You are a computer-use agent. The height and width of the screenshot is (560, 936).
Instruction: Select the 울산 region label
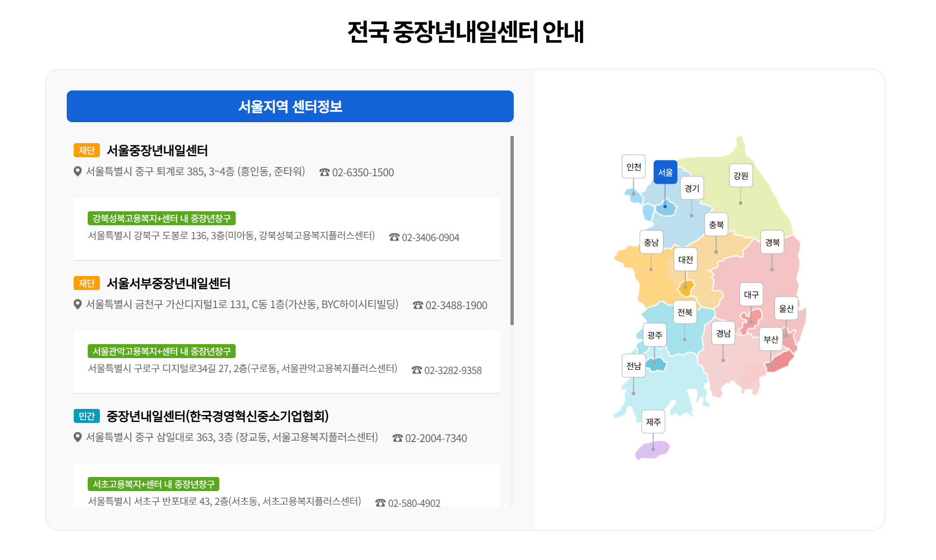pos(786,309)
